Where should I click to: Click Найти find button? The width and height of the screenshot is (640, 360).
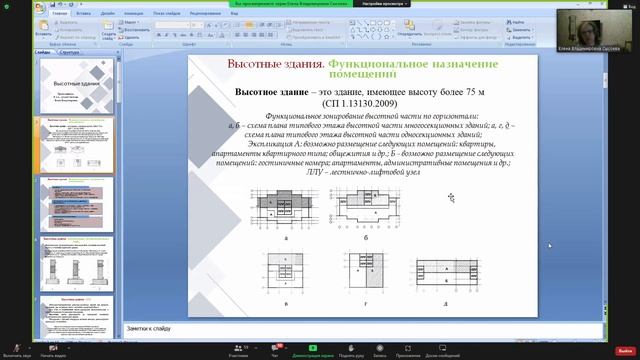point(516,22)
